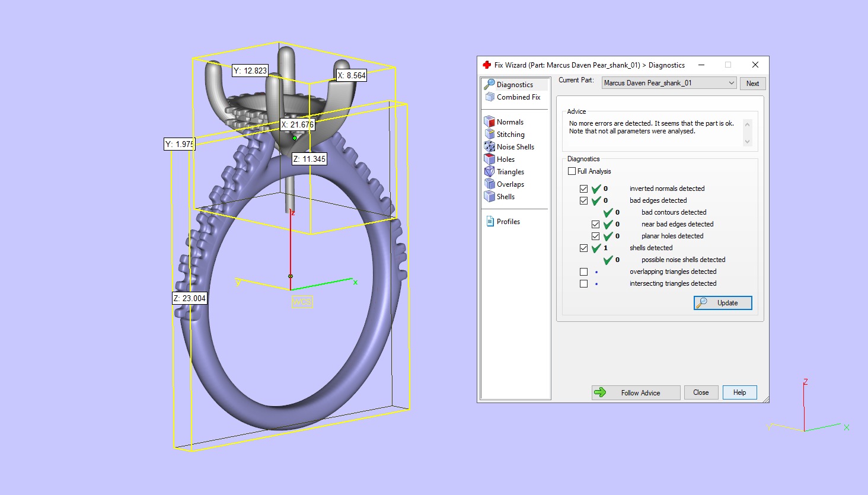868x495 pixels.
Task: Enable intersecting triangles detected checkbox
Action: (583, 283)
